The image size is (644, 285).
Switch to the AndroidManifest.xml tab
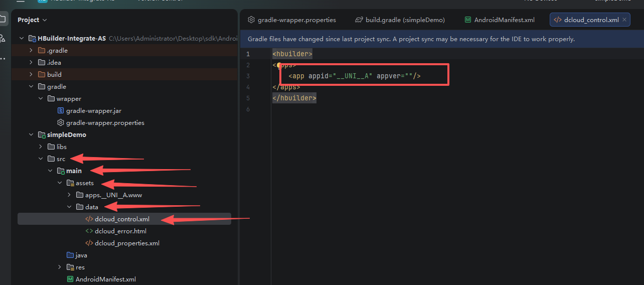pos(500,20)
